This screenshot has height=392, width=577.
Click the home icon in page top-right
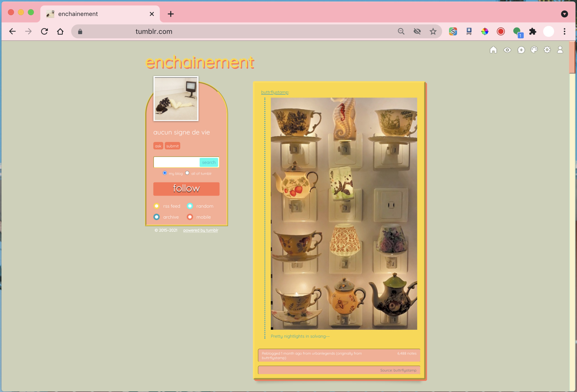point(493,50)
